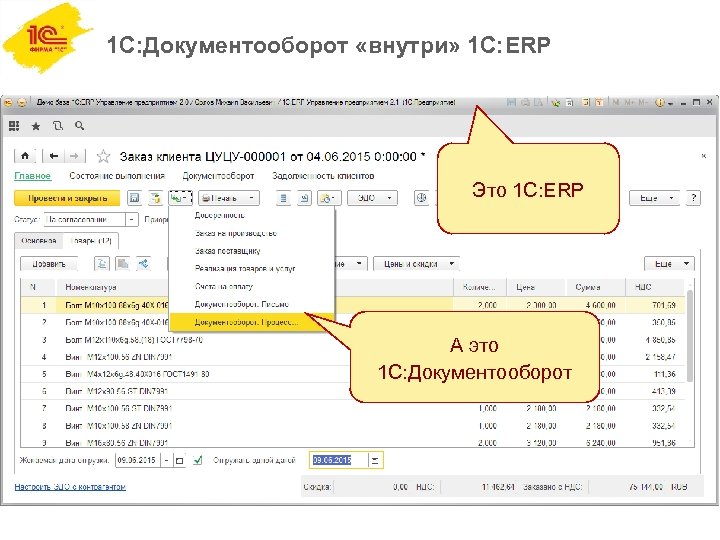This screenshot has height=540, width=720.
Task: Close the document tab with small x
Action: coord(703,156)
